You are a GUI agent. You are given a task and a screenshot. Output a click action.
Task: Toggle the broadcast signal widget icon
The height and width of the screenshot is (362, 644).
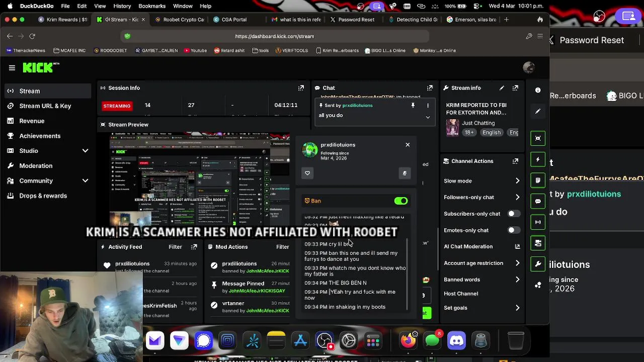point(538,222)
